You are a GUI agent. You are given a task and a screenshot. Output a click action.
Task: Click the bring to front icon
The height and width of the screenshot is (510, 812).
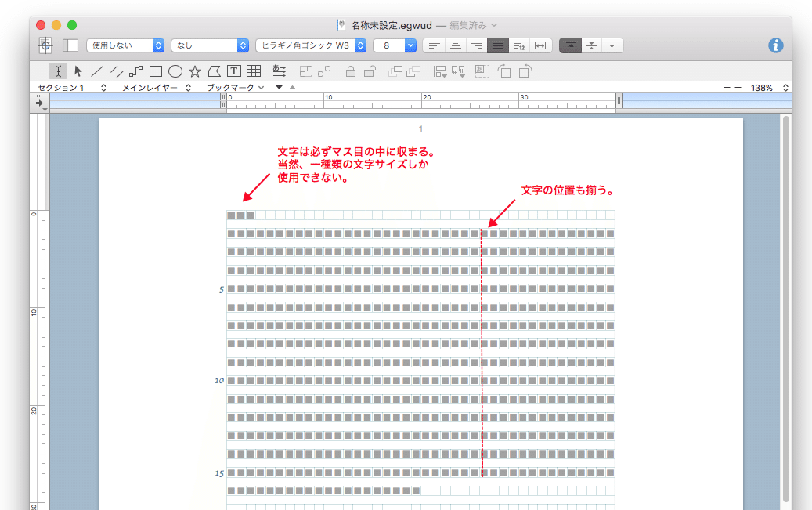[x=395, y=71]
